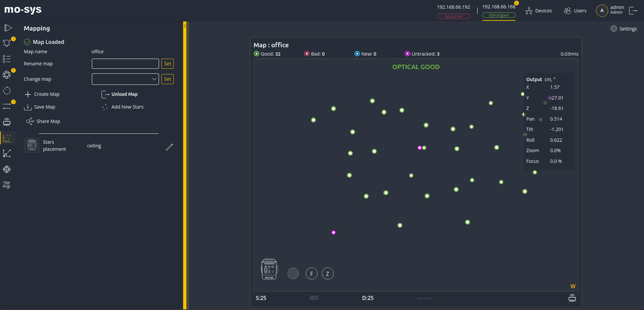Toggle the W indicator in map corner
Screen dimensions: 644x310
pos(573,286)
